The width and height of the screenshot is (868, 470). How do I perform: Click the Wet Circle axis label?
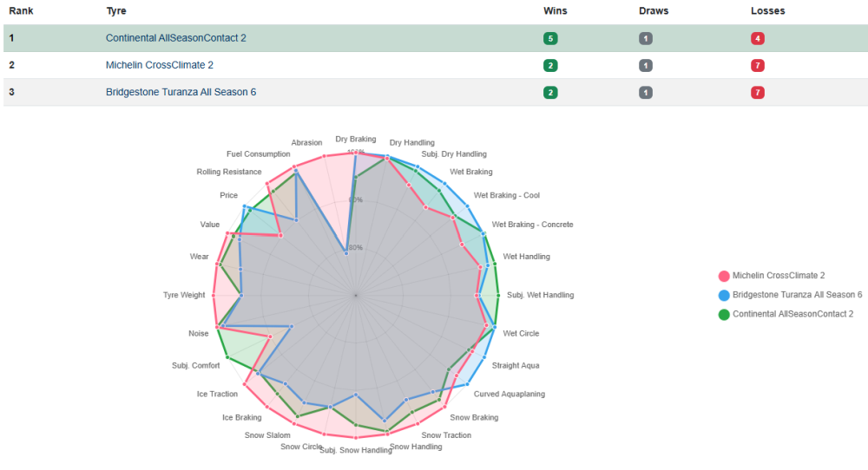[x=521, y=334]
